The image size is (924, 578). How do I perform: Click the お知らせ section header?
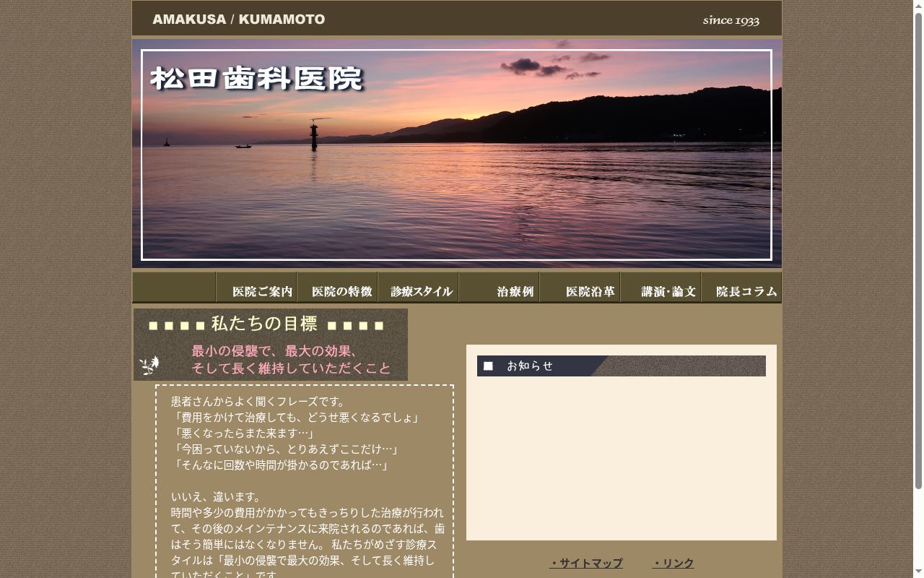[x=622, y=366]
